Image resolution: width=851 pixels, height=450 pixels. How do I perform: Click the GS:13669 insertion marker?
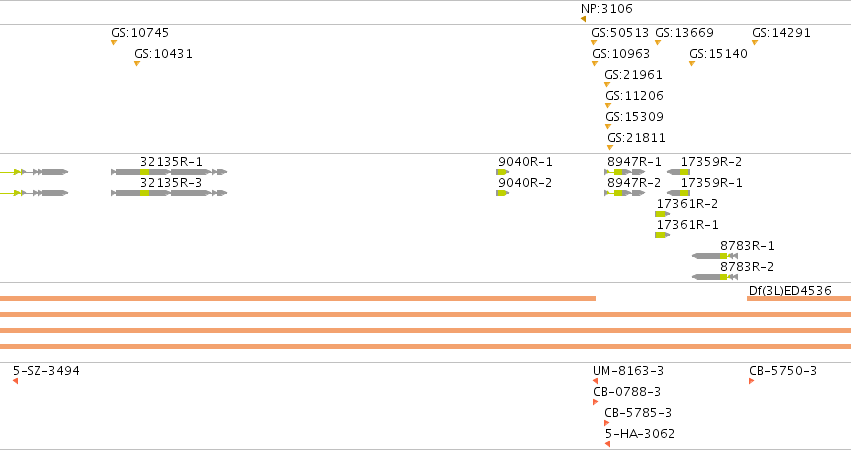tap(658, 42)
